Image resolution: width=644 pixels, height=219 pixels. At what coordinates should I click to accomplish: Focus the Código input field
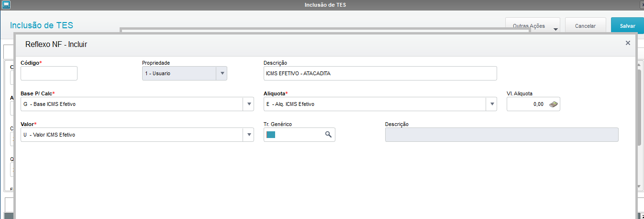click(49, 73)
